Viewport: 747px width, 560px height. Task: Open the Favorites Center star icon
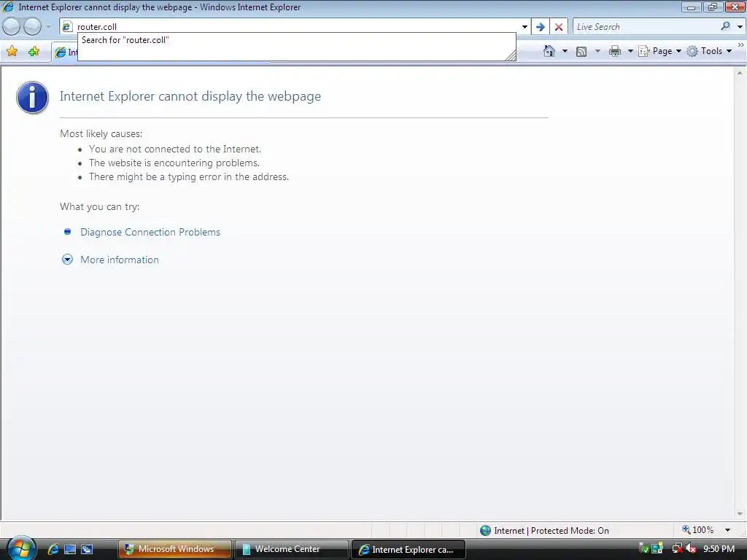point(12,51)
